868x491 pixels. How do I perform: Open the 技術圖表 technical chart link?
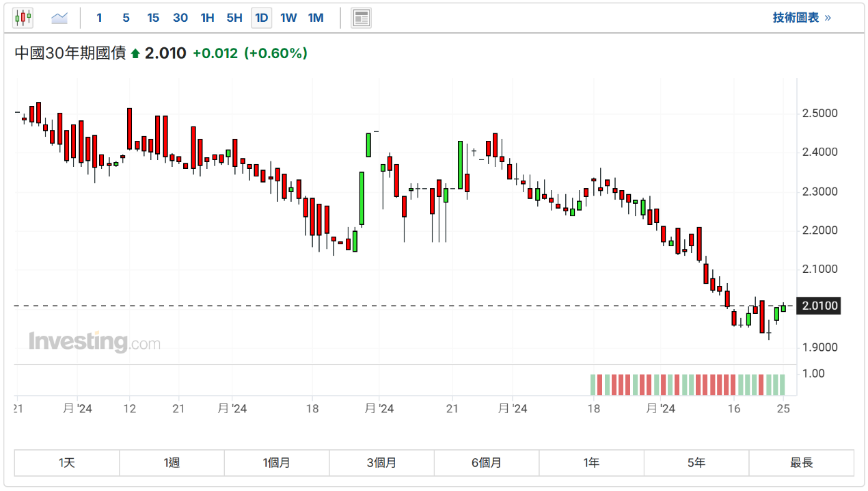[801, 18]
